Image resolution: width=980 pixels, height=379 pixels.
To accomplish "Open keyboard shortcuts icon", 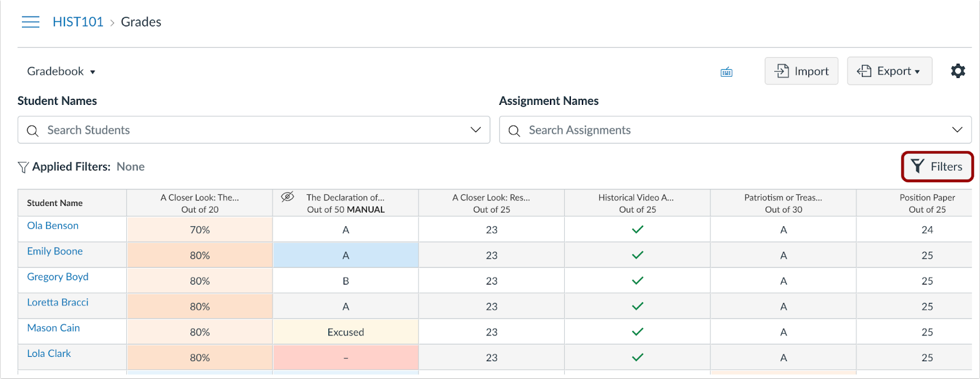I will 726,72.
